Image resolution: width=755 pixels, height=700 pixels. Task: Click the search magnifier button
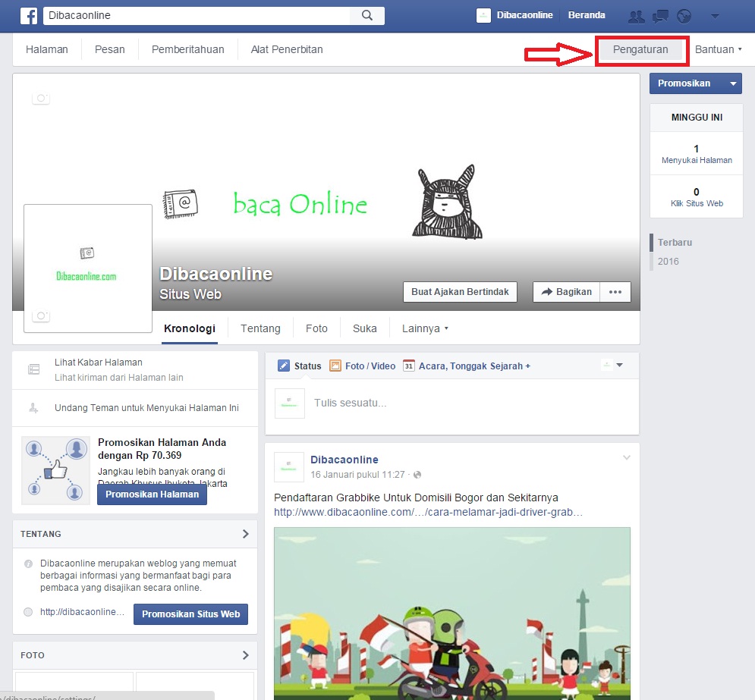367,15
